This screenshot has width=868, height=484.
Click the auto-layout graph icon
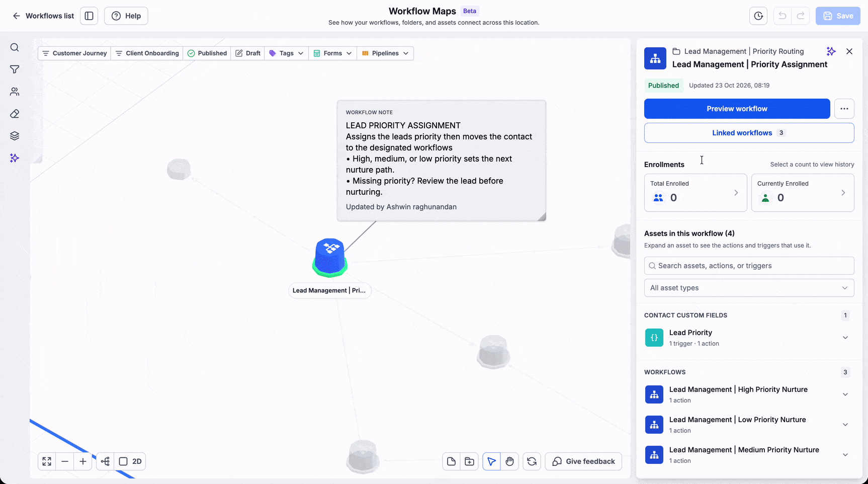pyautogui.click(x=105, y=461)
